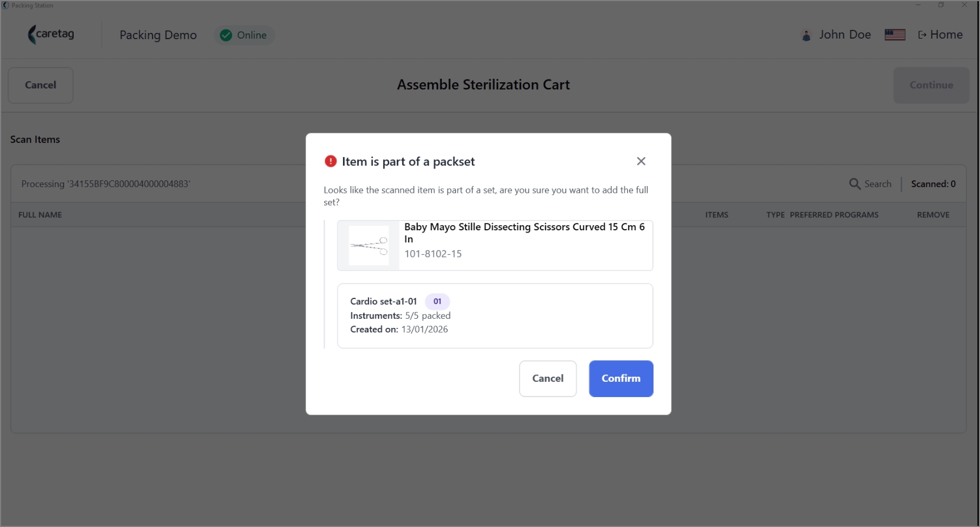The height and width of the screenshot is (527, 980).
Task: Close the packset dialog with X icon
Action: tap(641, 161)
